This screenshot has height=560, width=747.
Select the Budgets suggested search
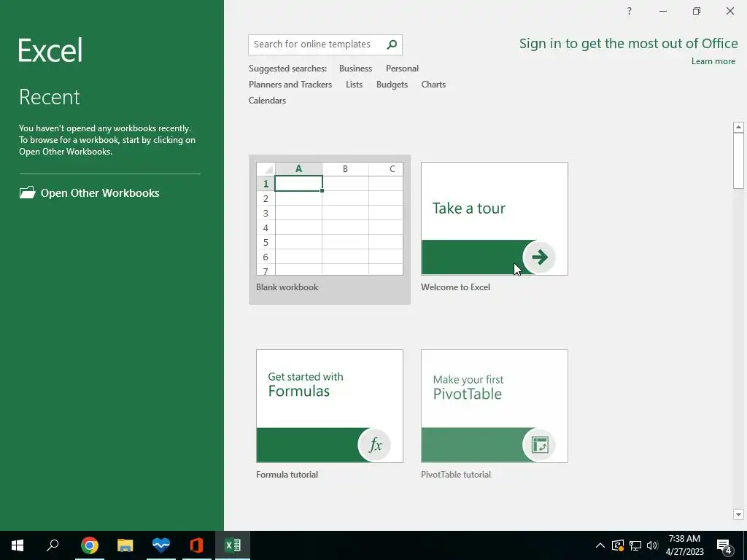click(x=392, y=85)
